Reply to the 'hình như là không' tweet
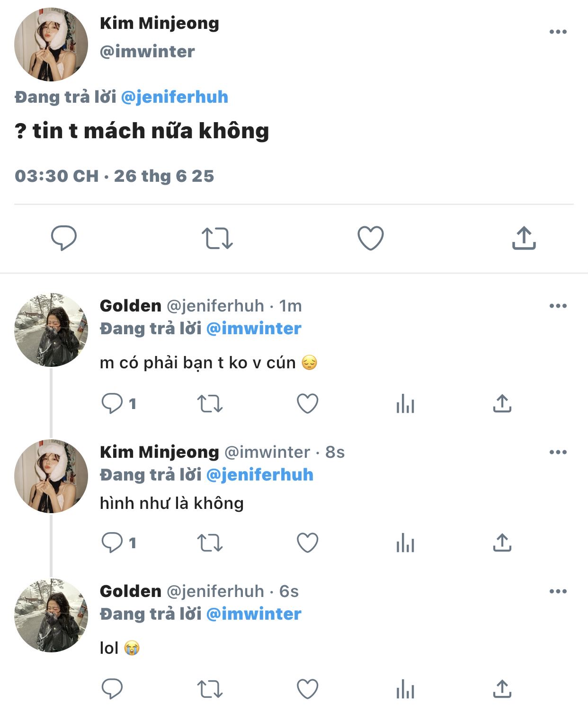588x712 pixels. [x=112, y=543]
